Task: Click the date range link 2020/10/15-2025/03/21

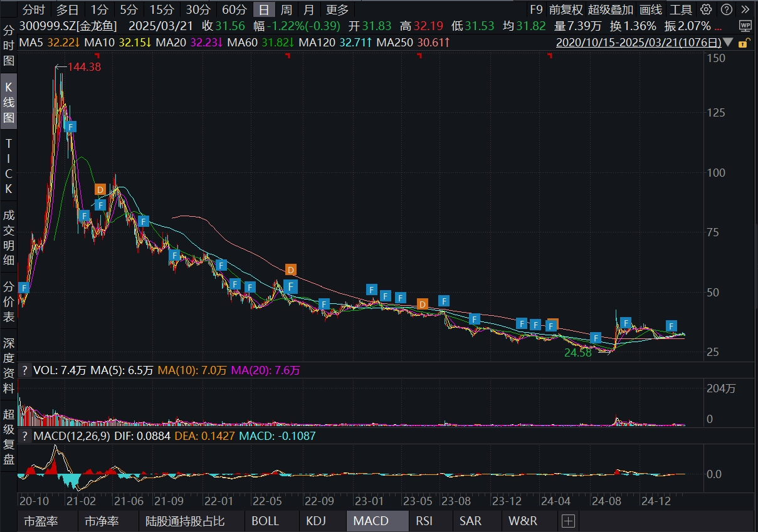Action: click(x=639, y=43)
